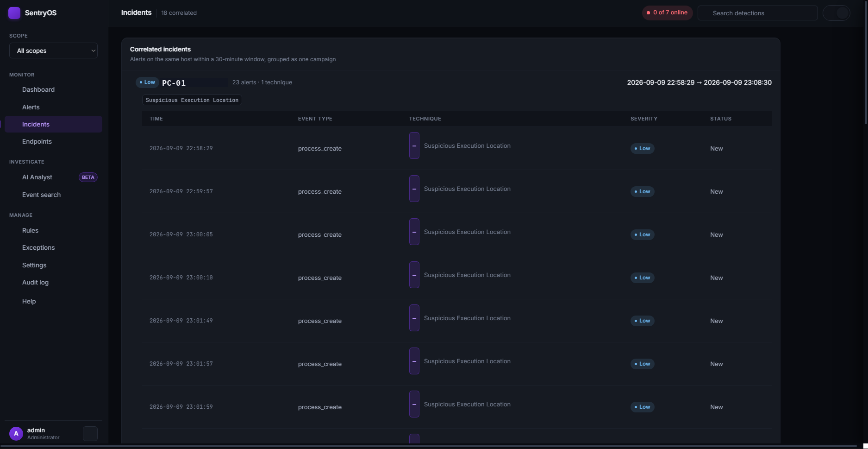Click the Low severity badge next to PC-01
Viewport: 868px width, 449px height.
(x=147, y=82)
